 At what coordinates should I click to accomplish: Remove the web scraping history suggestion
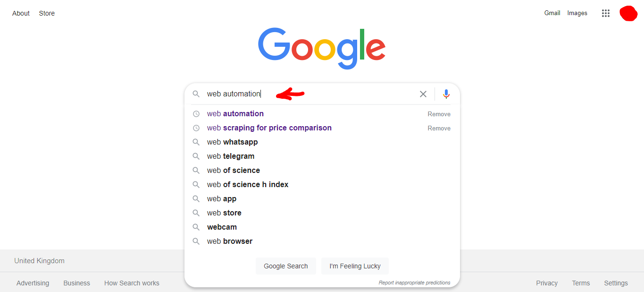(x=439, y=128)
